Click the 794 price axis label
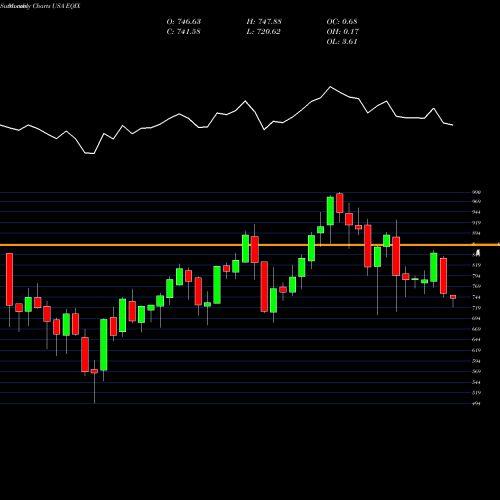 click(477, 276)
